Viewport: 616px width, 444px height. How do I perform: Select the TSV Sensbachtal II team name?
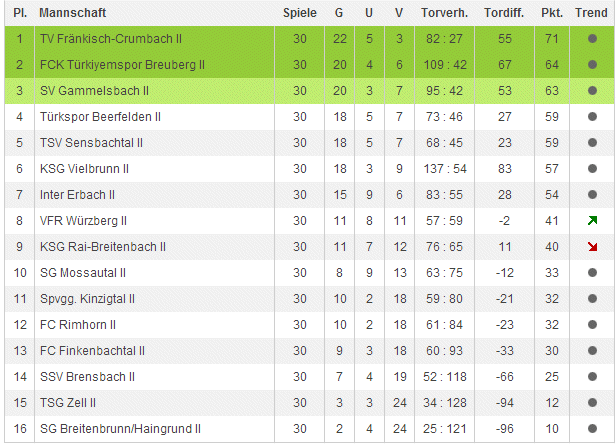(x=91, y=142)
